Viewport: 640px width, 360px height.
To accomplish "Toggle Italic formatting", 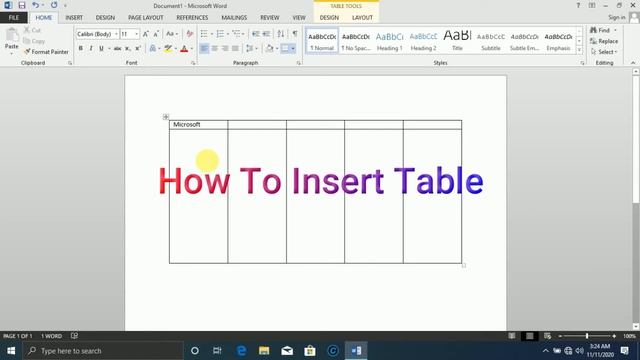I will [91, 49].
